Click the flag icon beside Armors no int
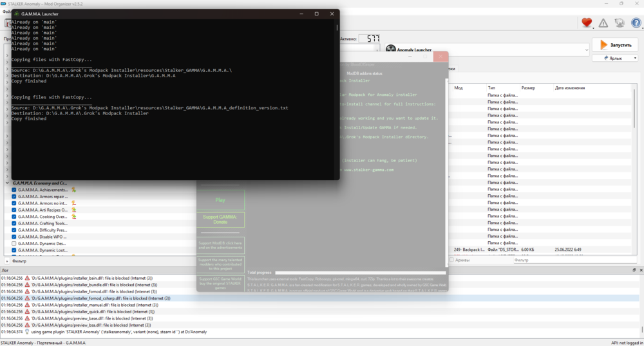 [x=73, y=203]
